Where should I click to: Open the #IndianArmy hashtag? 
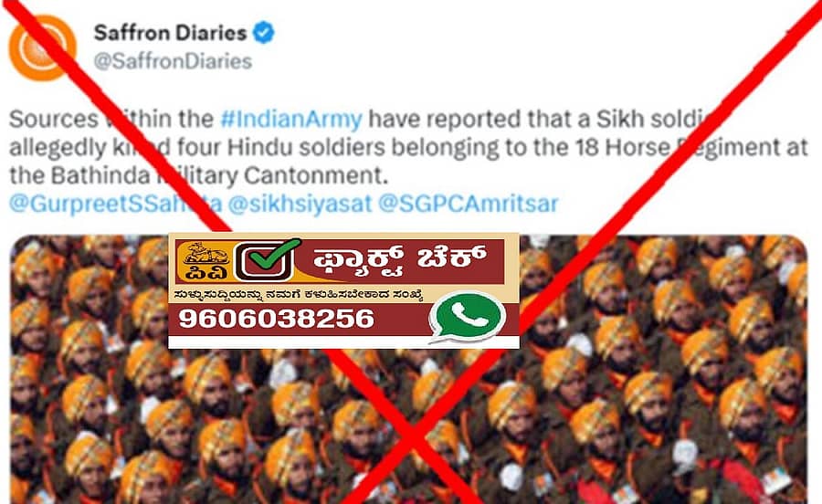click(x=291, y=120)
